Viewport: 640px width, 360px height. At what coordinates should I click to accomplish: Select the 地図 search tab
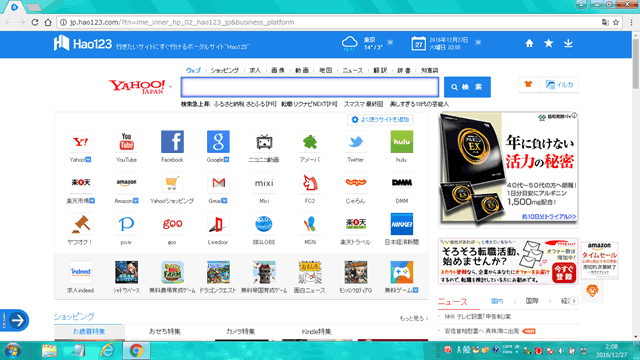[326, 70]
